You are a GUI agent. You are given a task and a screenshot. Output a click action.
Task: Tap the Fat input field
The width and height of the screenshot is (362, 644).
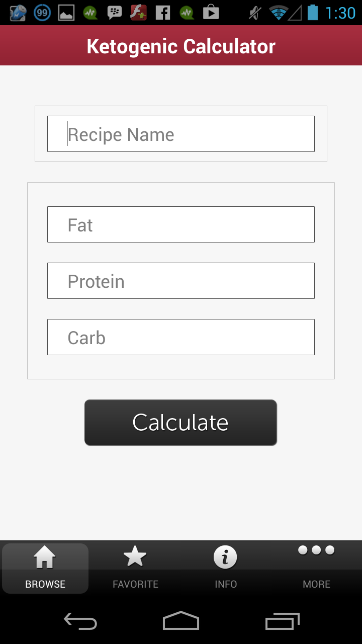click(181, 224)
